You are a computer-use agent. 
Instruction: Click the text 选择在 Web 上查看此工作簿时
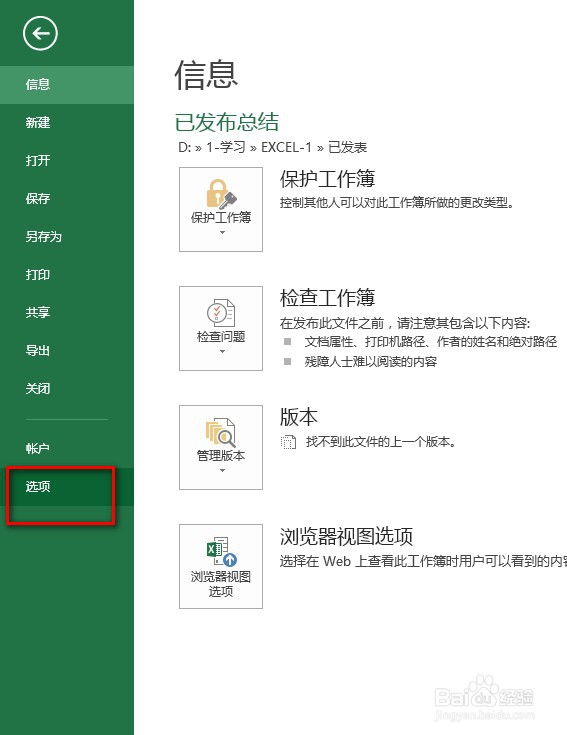point(423,561)
